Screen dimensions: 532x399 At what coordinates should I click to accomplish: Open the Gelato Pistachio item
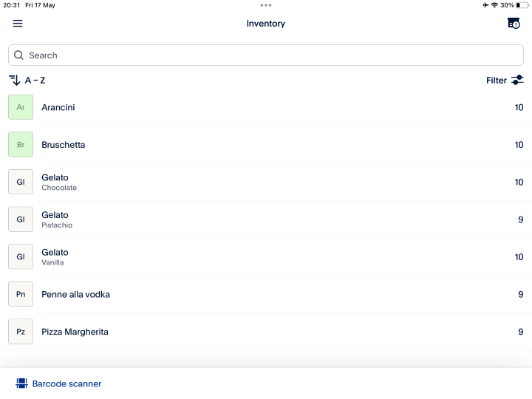click(x=57, y=219)
